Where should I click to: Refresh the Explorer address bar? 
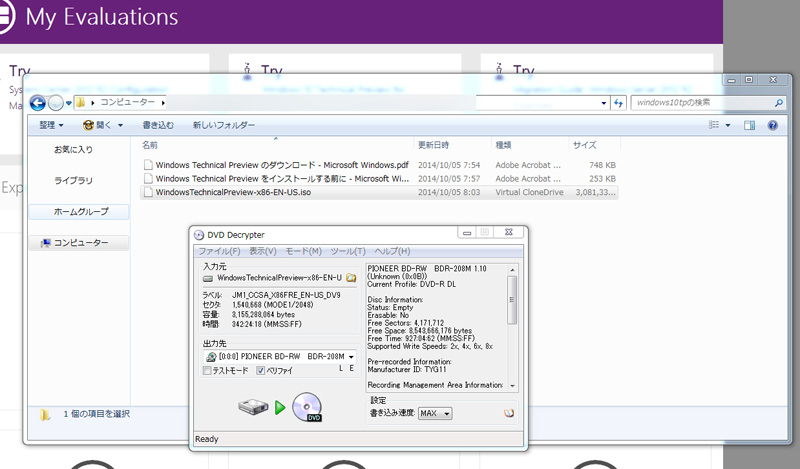(618, 103)
